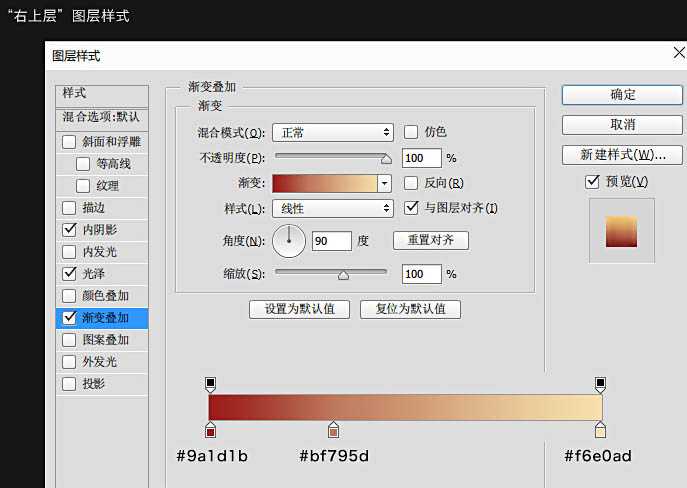
Task: Expand the gradient preset picker arrow
Action: (x=384, y=183)
